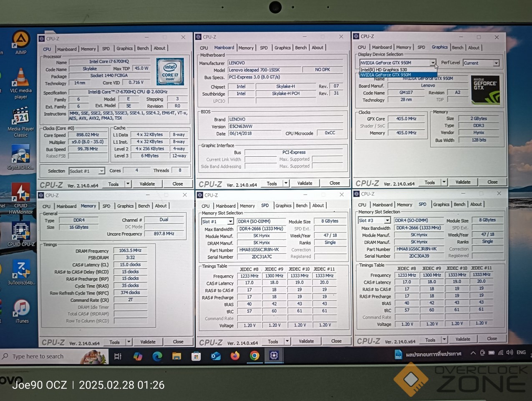Screen dimensions: 532x401
Task: Show hidden system tray icons
Action: [473, 353]
